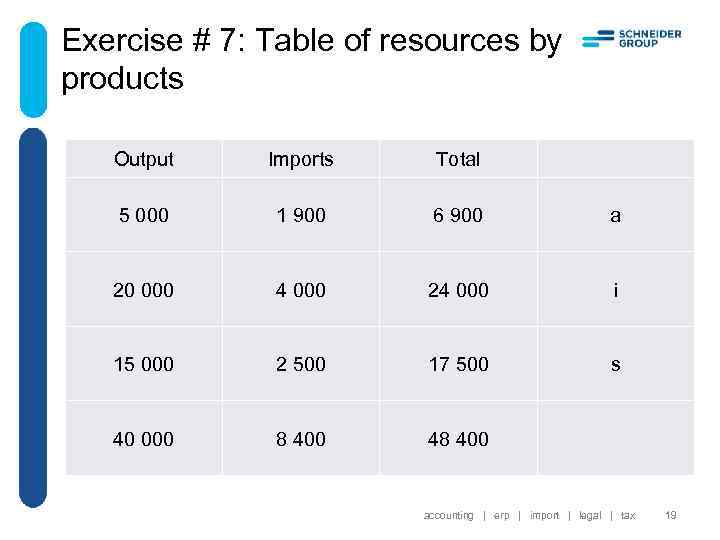
Task: Select the Total column header
Action: (x=458, y=159)
